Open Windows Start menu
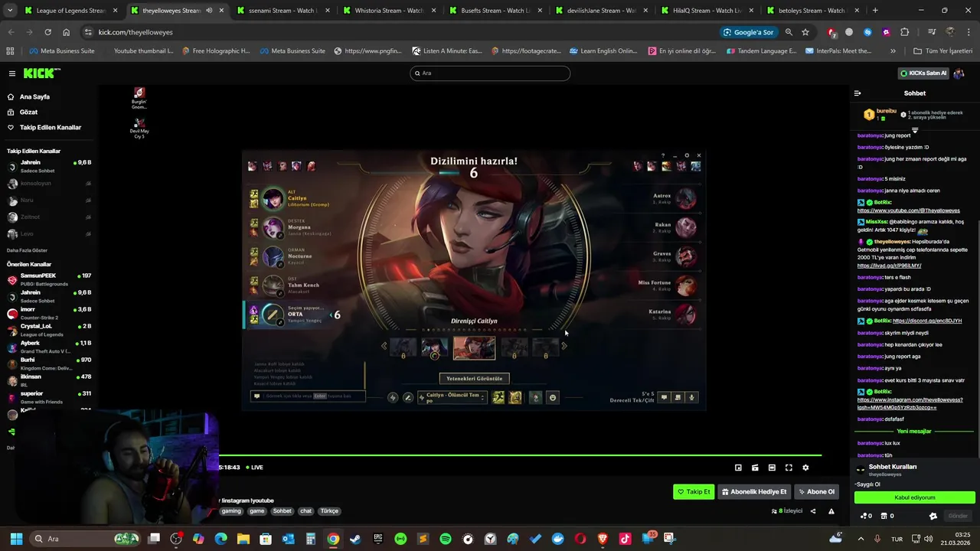Screen dimensions: 980x551 (x=16, y=539)
